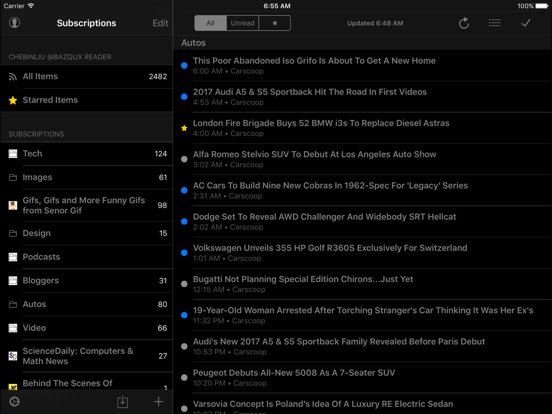Open the account profile icon
The height and width of the screenshot is (414, 552).
tap(14, 23)
